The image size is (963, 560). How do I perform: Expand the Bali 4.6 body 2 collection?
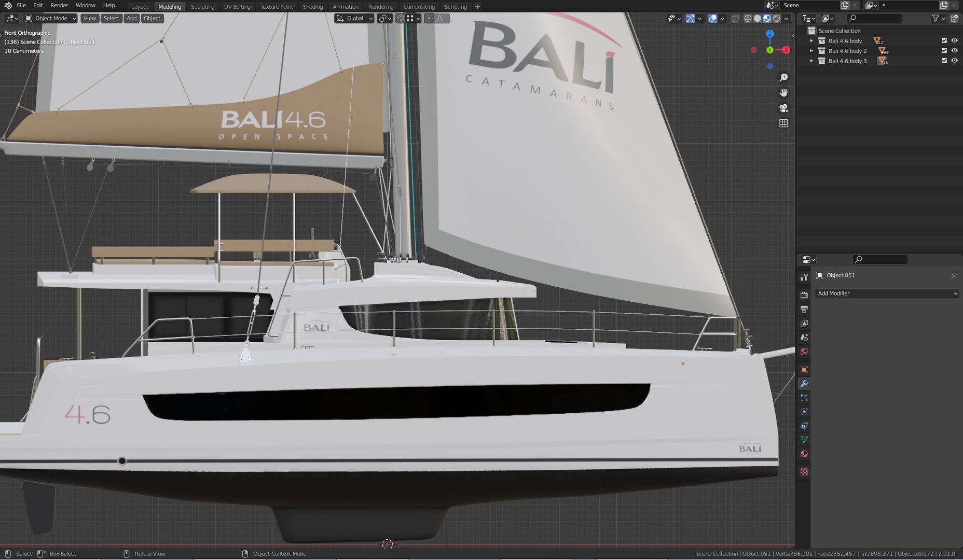pos(811,51)
